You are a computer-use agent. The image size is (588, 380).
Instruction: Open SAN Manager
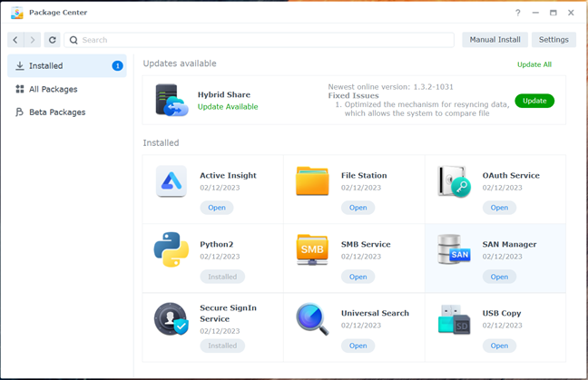(x=499, y=277)
